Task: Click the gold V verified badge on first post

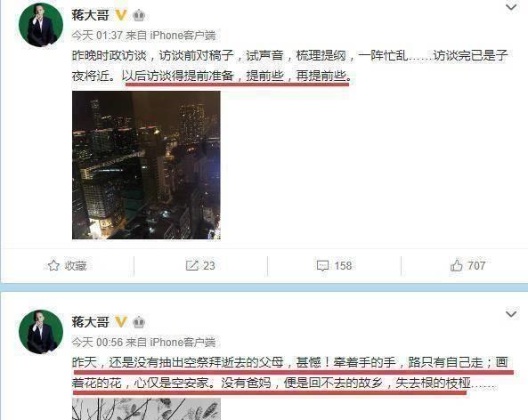Action: pos(121,15)
